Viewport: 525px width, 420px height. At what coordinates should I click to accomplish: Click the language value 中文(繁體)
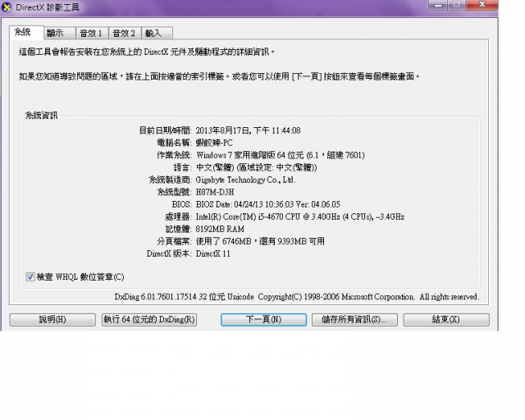pyautogui.click(x=215, y=167)
